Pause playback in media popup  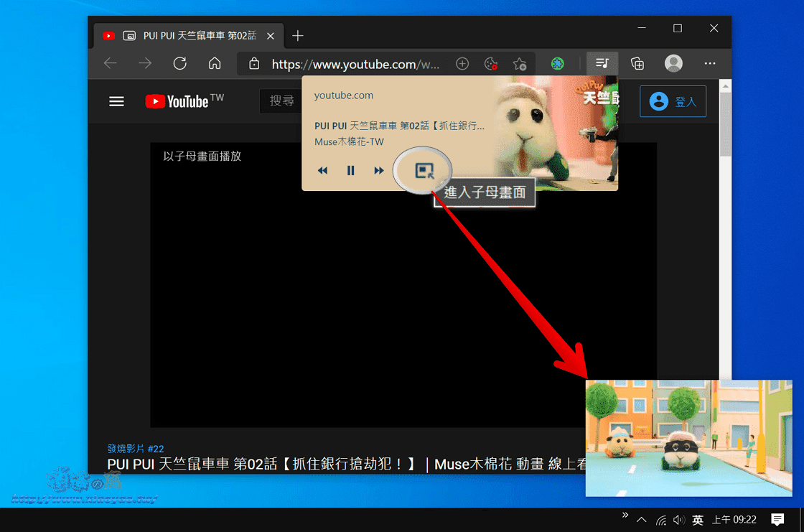point(351,170)
